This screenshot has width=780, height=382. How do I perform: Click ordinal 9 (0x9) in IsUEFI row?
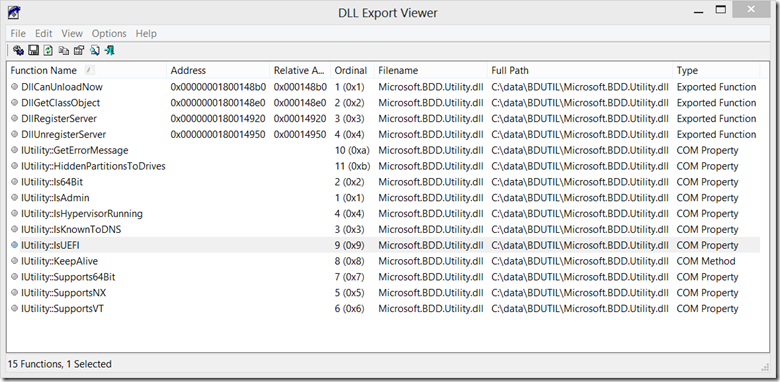(350, 245)
